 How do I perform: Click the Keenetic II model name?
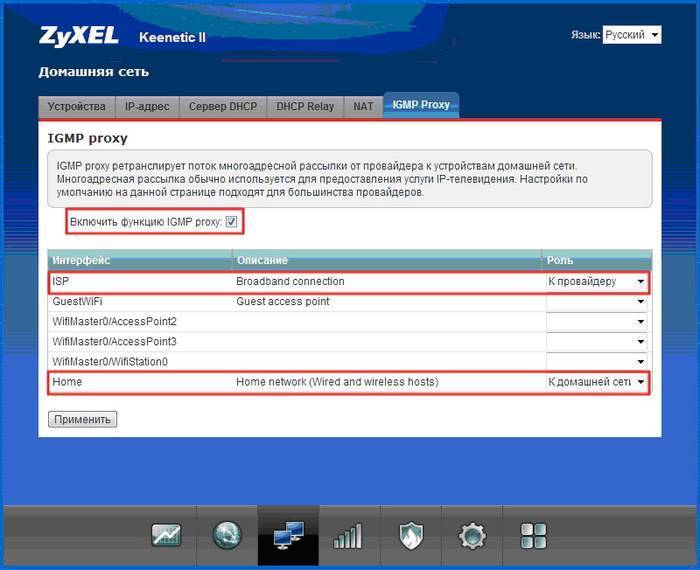[172, 37]
